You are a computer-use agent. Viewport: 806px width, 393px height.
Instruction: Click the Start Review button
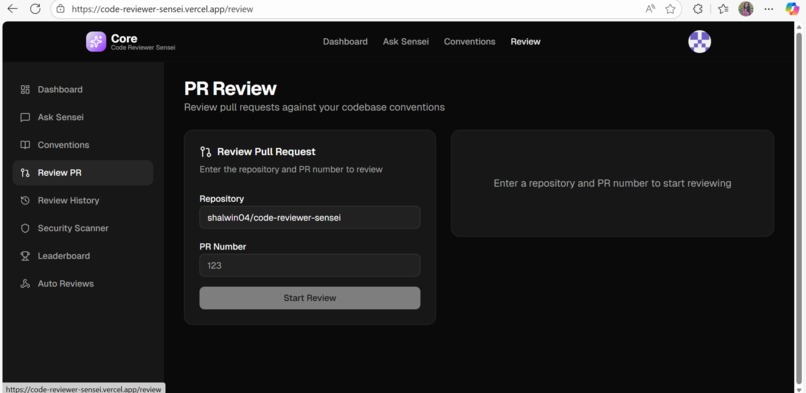(x=310, y=298)
